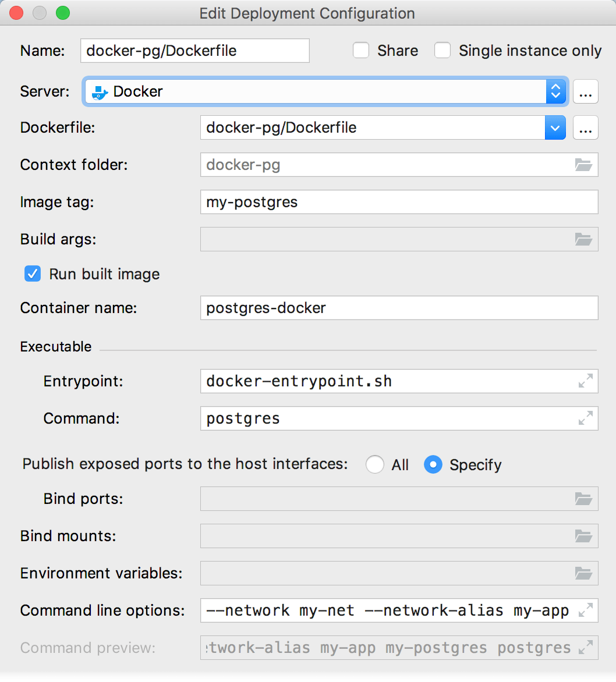Enable Single instance only checkbox
Screen dimensions: 616x682
pos(442,51)
